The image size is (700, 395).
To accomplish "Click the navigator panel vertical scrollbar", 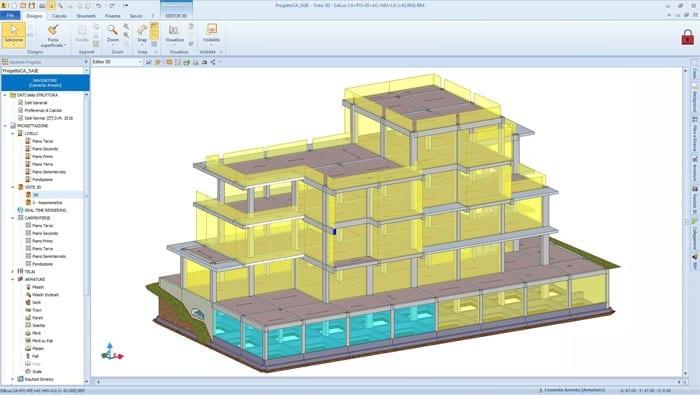I will click(x=86, y=237).
